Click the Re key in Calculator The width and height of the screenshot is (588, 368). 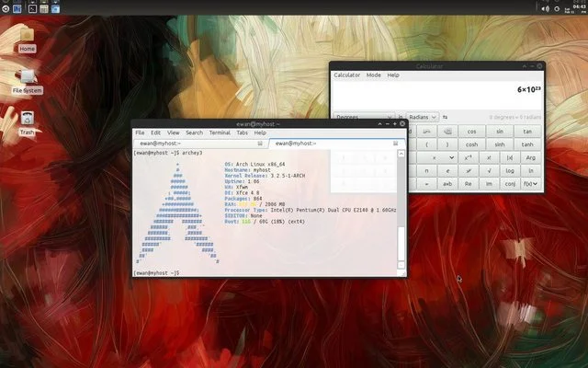click(469, 184)
